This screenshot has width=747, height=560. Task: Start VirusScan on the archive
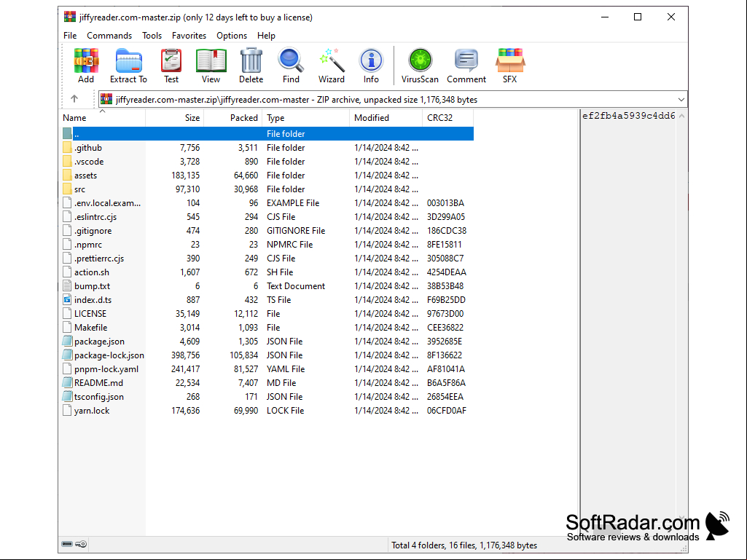click(x=420, y=66)
